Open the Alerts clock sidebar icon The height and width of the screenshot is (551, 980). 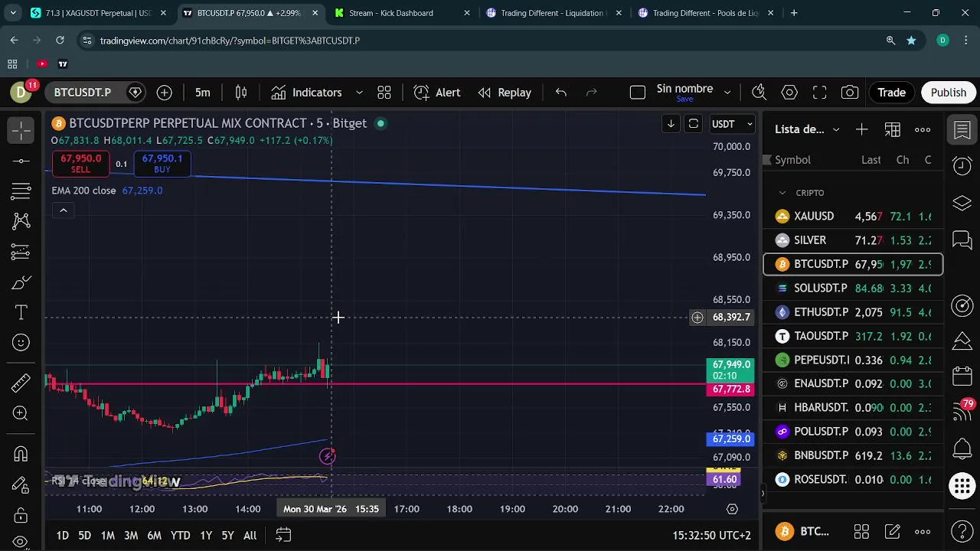click(962, 166)
